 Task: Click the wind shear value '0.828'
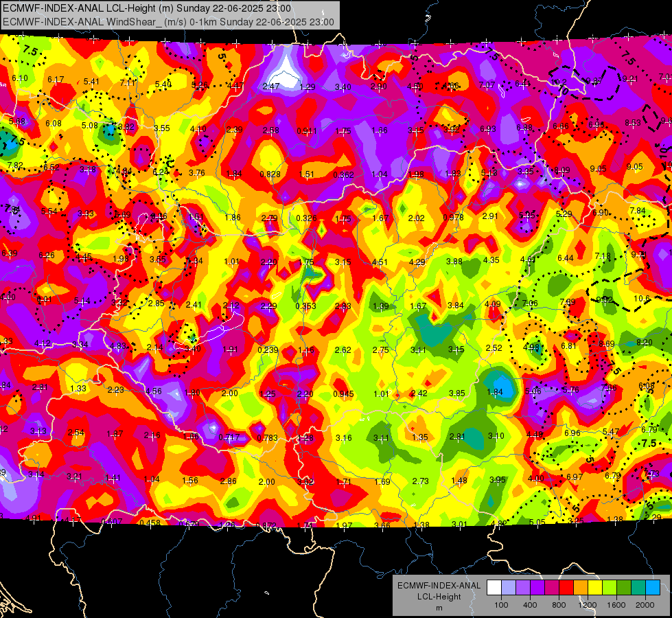click(x=270, y=174)
